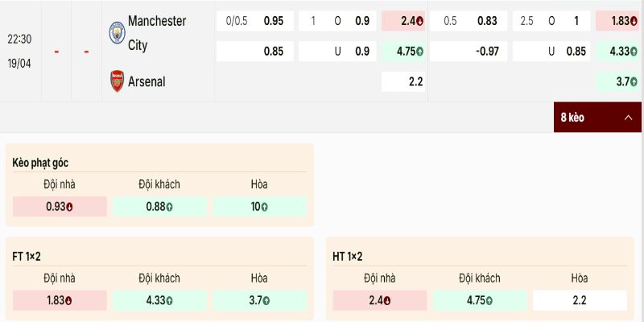Choose FT 1×2 away odds 4.33 in bottom panel

tap(159, 300)
